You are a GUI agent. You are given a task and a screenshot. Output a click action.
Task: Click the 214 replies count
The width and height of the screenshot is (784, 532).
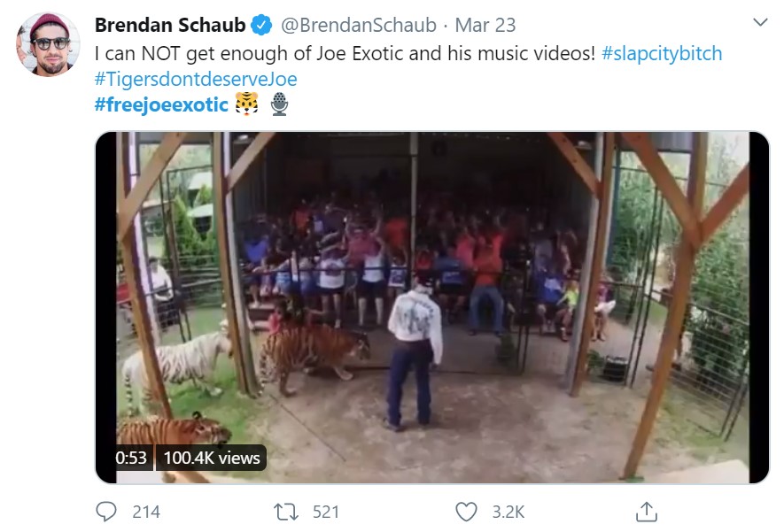coord(145,512)
